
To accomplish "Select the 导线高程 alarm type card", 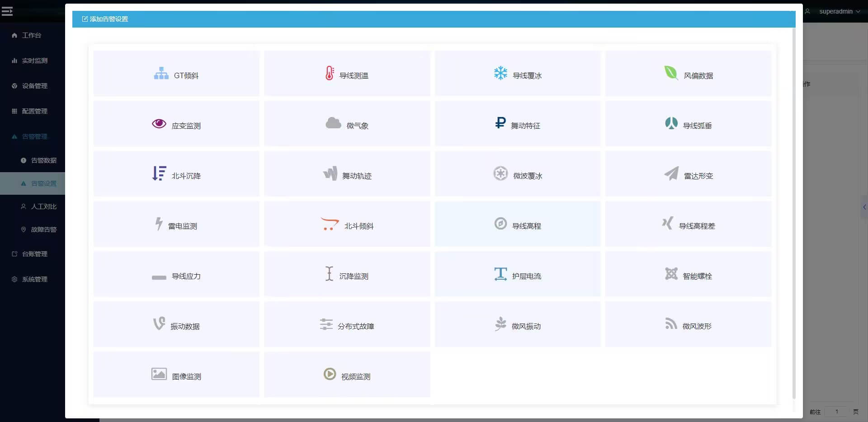I will (517, 224).
